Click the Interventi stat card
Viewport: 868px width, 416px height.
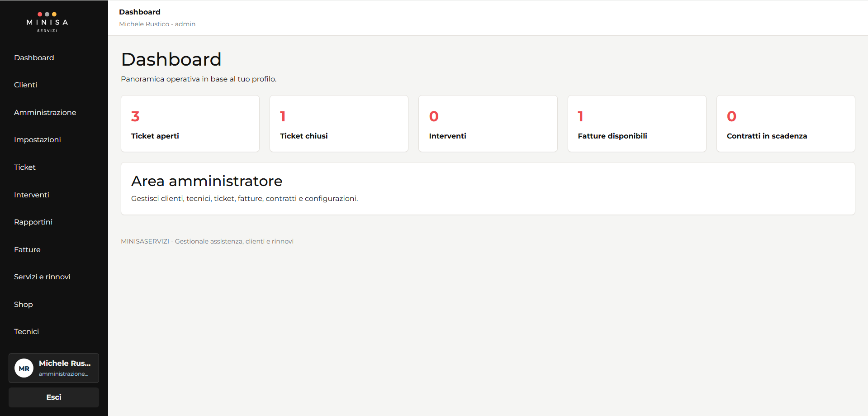(x=488, y=124)
